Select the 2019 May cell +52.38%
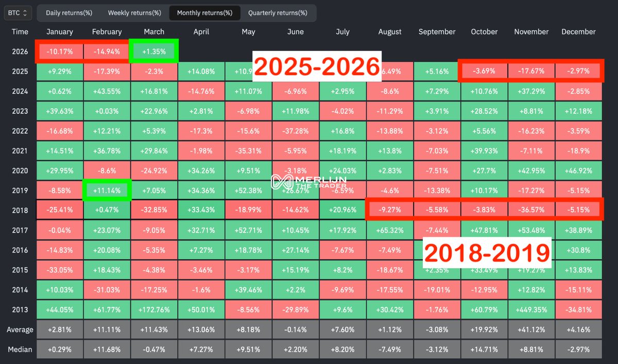This screenshot has height=364, width=618. (x=248, y=190)
